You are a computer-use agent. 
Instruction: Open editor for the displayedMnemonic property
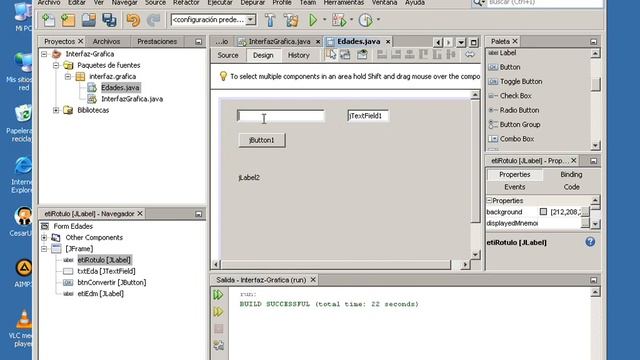click(x=585, y=223)
